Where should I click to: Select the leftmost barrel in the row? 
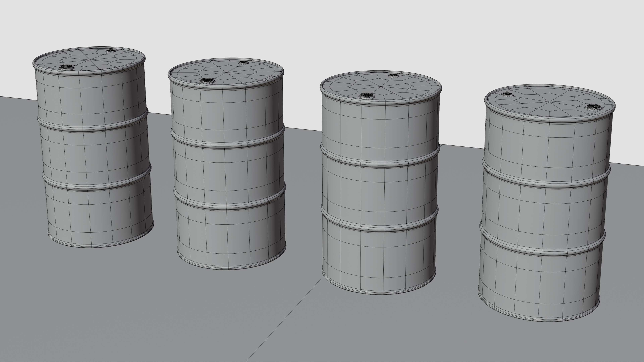tap(93, 147)
